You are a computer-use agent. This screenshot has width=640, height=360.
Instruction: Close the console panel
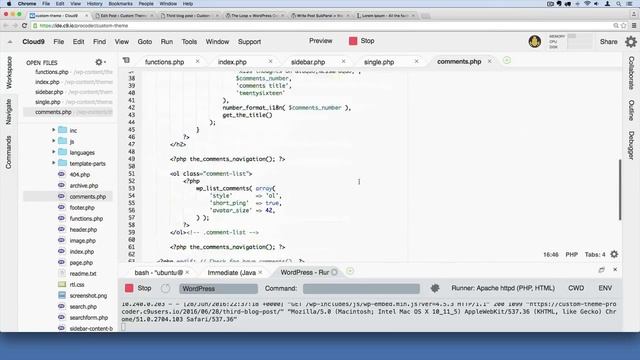point(615,270)
